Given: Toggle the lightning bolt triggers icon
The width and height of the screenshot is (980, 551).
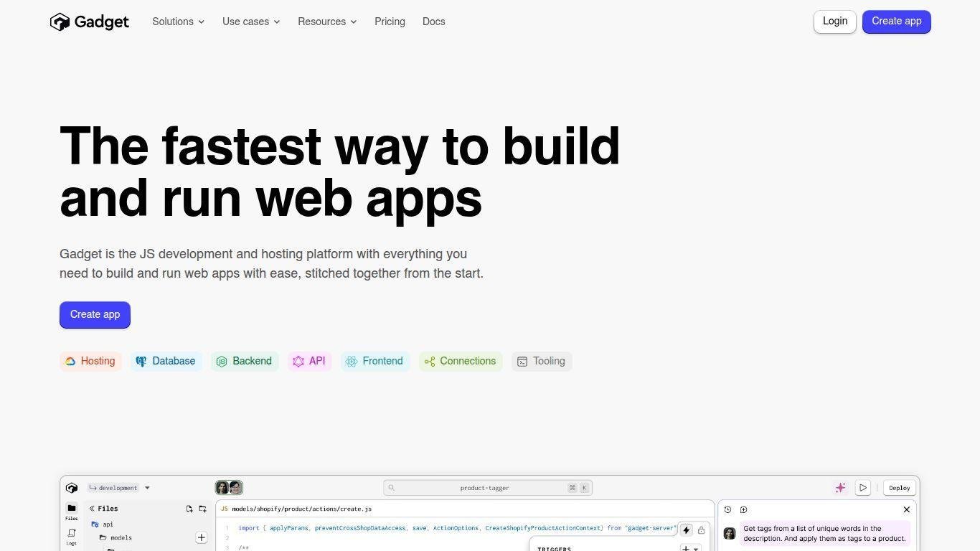Looking at the screenshot, I should [x=686, y=530].
